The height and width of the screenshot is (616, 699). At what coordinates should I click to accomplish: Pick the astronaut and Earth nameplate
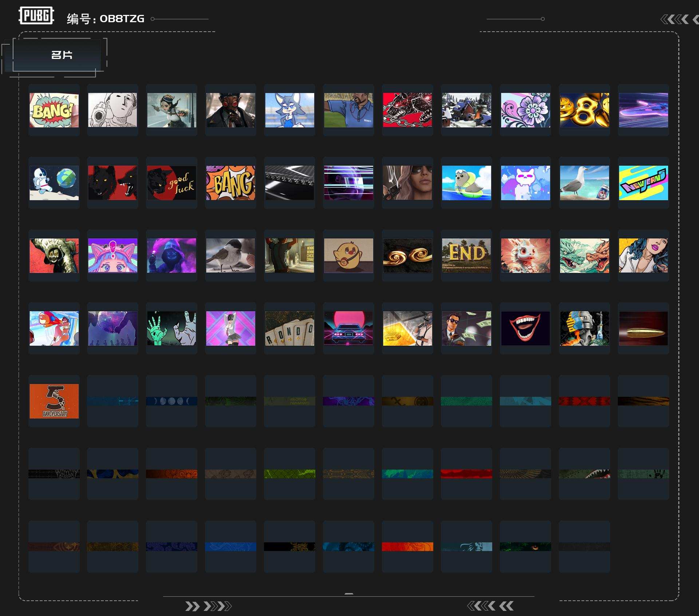point(54,183)
